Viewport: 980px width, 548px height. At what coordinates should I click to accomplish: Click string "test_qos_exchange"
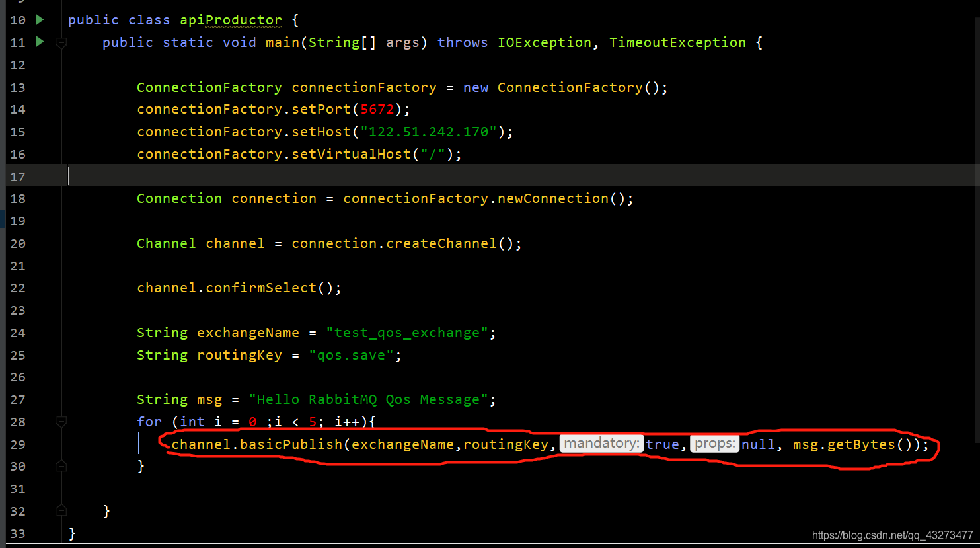click(x=407, y=333)
